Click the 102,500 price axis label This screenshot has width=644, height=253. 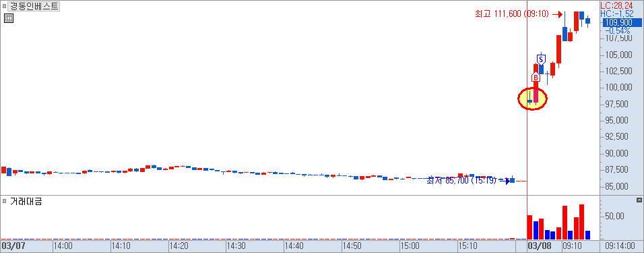tap(619, 71)
